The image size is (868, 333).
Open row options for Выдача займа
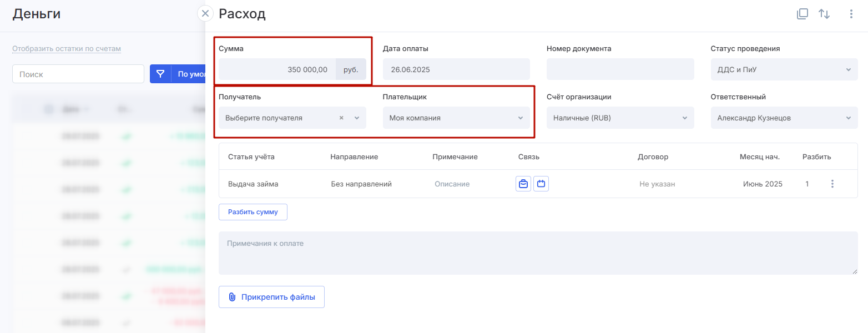pyautogui.click(x=832, y=184)
